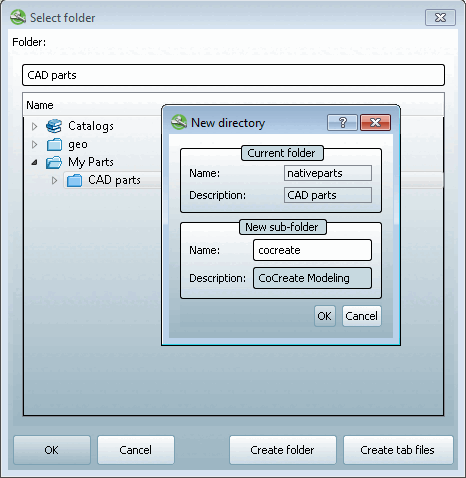Click the CAD parts folder icon
The image size is (466, 478).
pyautogui.click(x=75, y=181)
